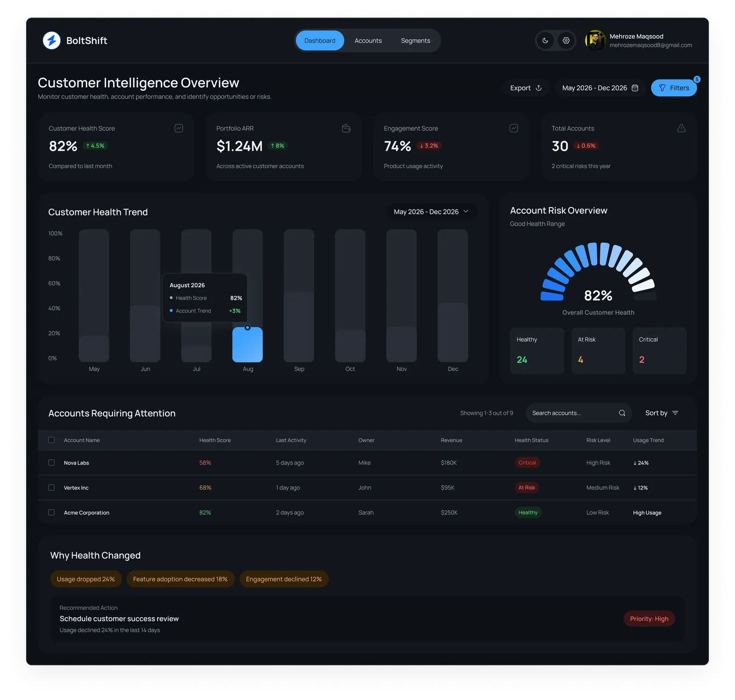Toggle dark mode moon icon
Image resolution: width=735 pixels, height=700 pixels.
545,40
